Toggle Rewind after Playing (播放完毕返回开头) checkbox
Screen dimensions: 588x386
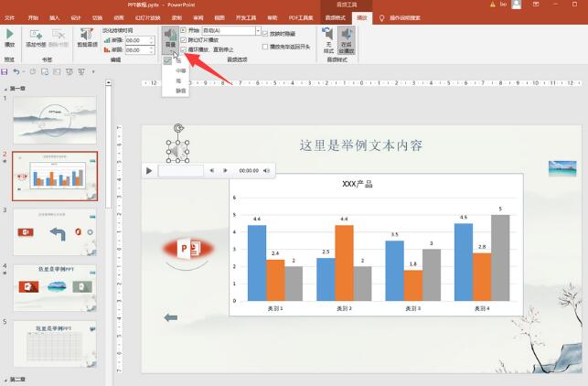265,47
